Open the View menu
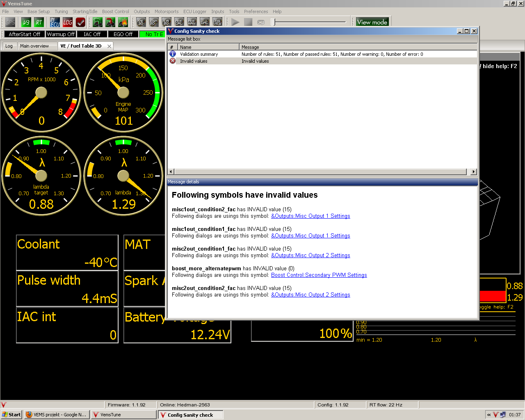This screenshot has height=420, width=525. pyautogui.click(x=18, y=11)
